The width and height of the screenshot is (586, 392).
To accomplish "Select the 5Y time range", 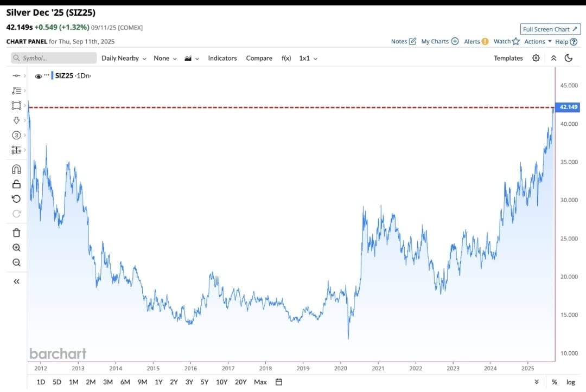I will [205, 382].
